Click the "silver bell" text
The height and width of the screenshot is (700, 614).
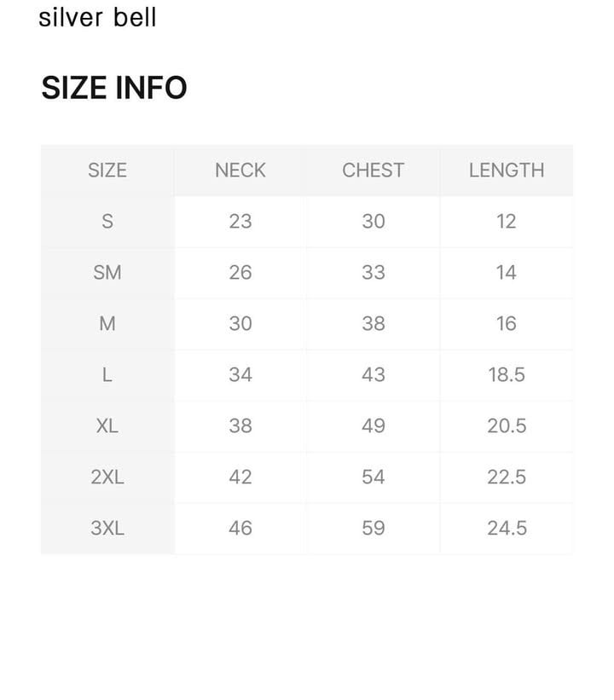pos(97,17)
